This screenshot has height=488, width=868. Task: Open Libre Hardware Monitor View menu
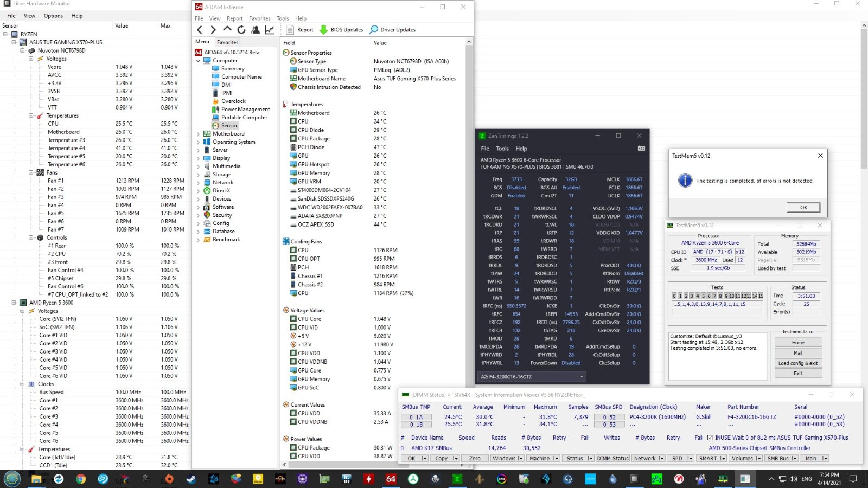point(30,16)
